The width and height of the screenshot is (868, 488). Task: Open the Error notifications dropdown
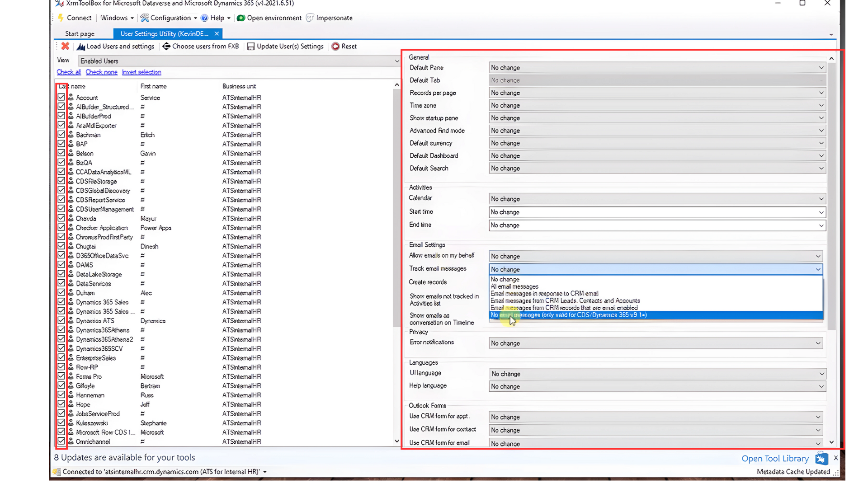[x=656, y=343]
